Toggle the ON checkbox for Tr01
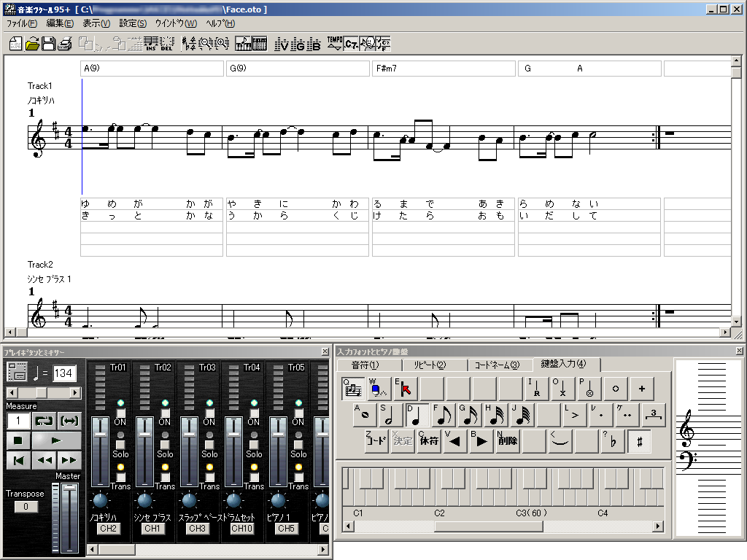 [120, 413]
